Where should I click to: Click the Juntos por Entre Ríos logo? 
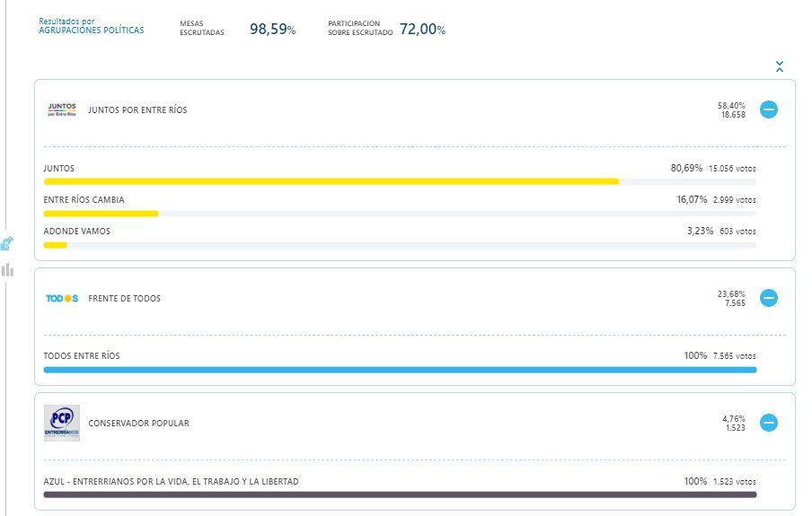(x=62, y=109)
